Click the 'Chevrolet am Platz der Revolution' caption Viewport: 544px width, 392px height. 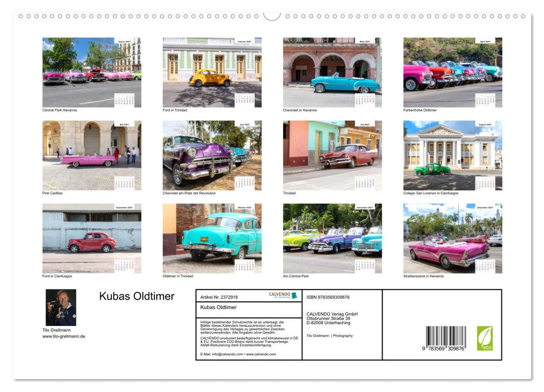(x=189, y=193)
